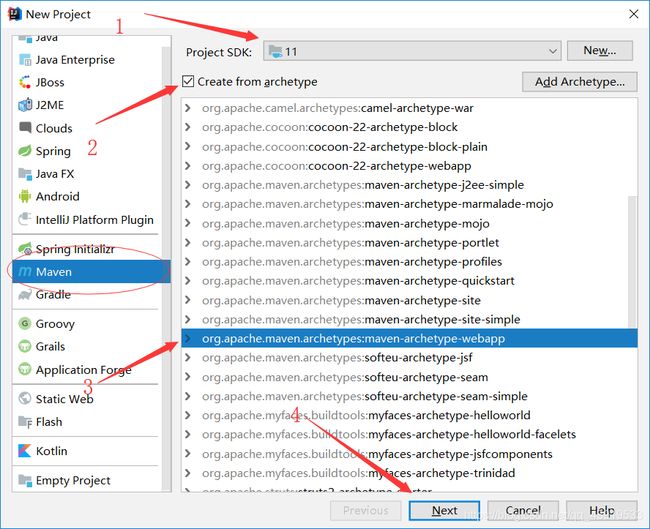Select maven-archetype-profiles row

click(409, 262)
